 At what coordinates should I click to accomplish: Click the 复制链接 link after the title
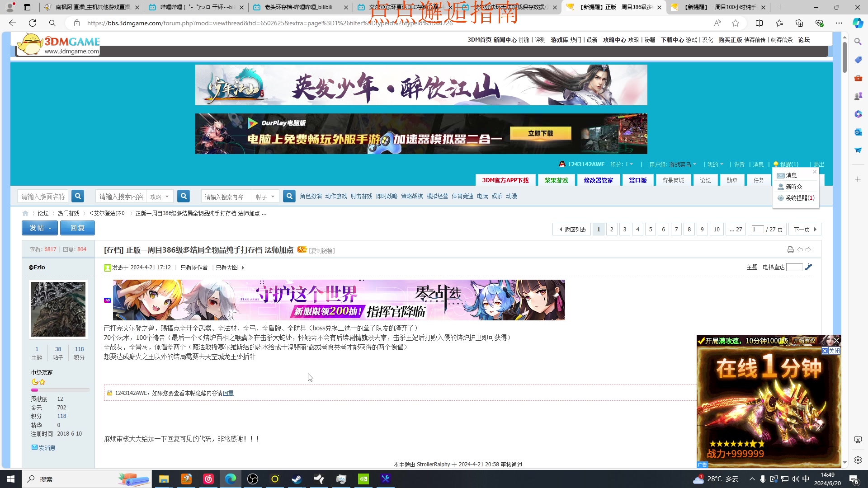[x=321, y=251]
